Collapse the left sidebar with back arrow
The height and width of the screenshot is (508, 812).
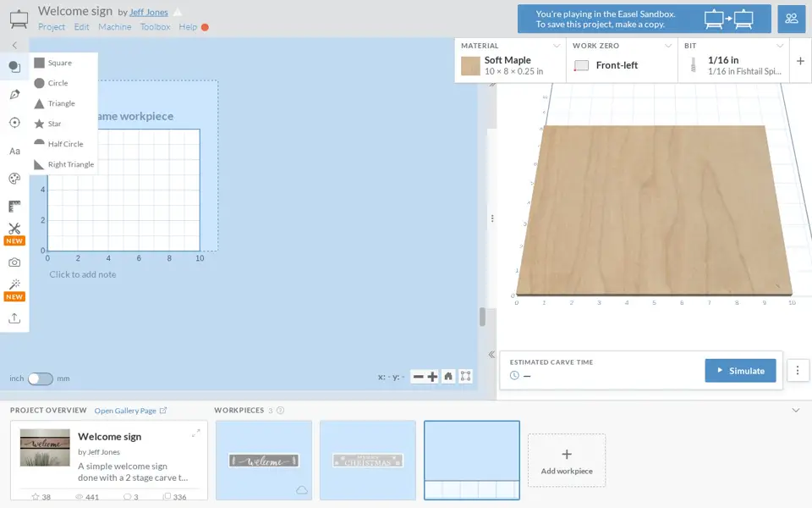pos(14,45)
